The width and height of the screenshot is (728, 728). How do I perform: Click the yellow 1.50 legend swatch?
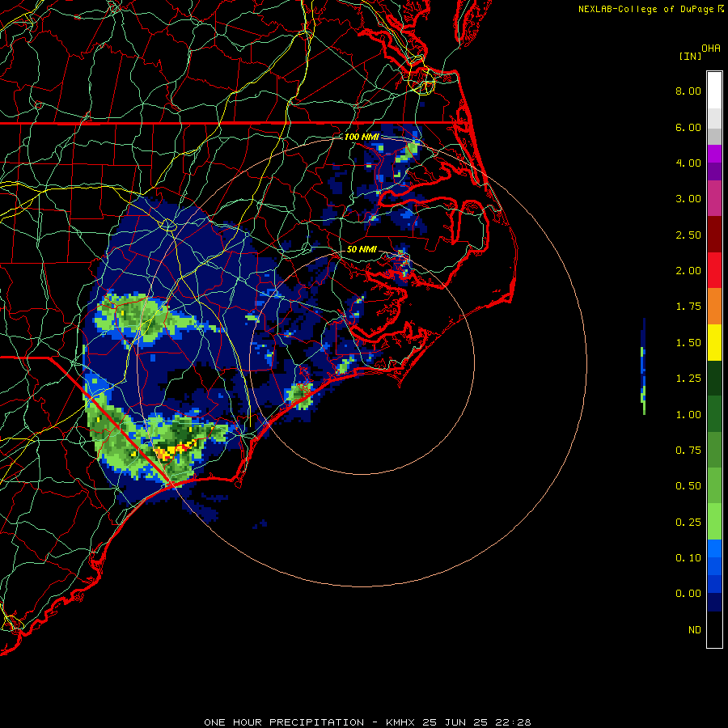coord(714,343)
